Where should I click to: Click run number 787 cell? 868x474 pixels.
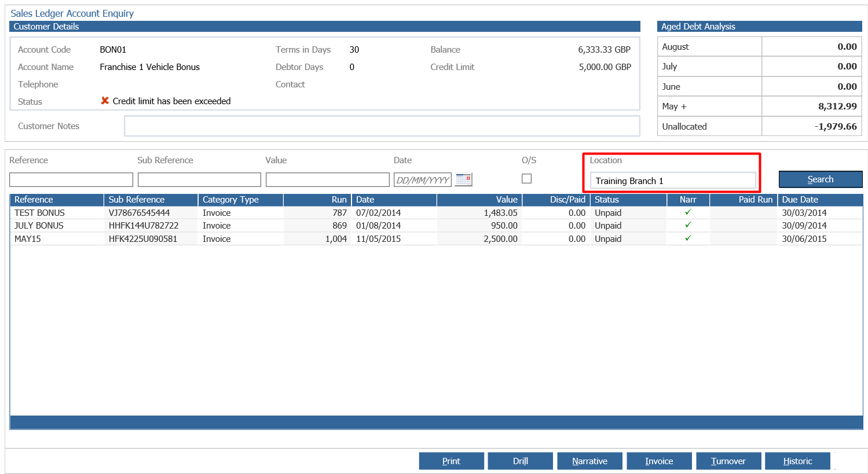pos(317,213)
